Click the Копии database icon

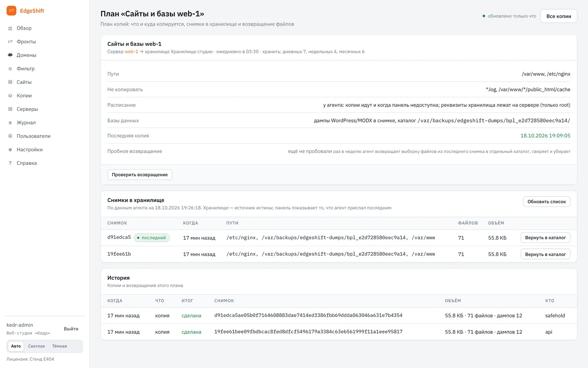point(10,96)
